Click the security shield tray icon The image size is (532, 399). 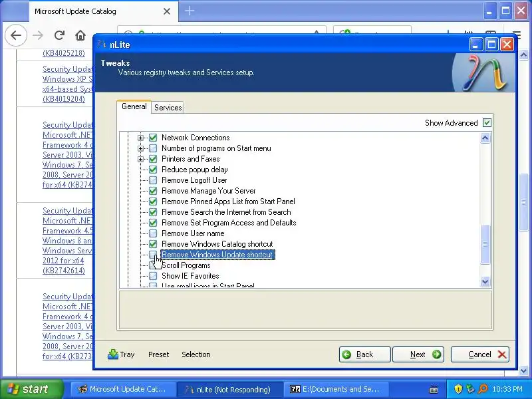pyautogui.click(x=458, y=389)
